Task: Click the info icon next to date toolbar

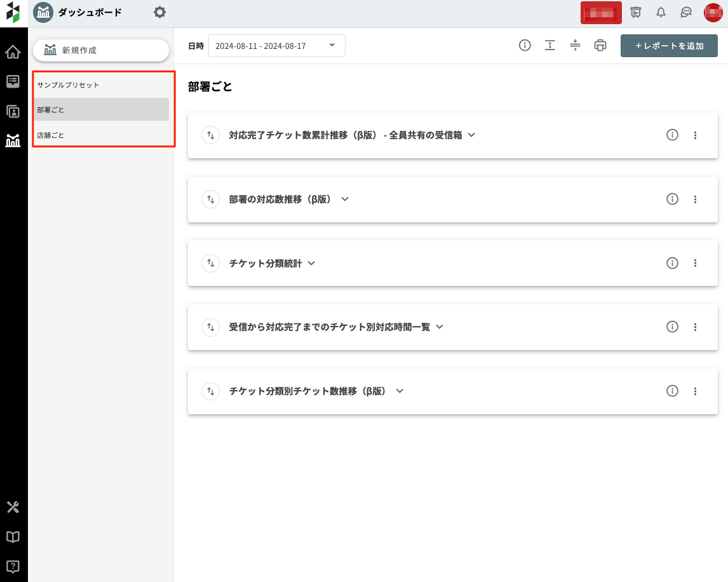Action: [x=524, y=46]
